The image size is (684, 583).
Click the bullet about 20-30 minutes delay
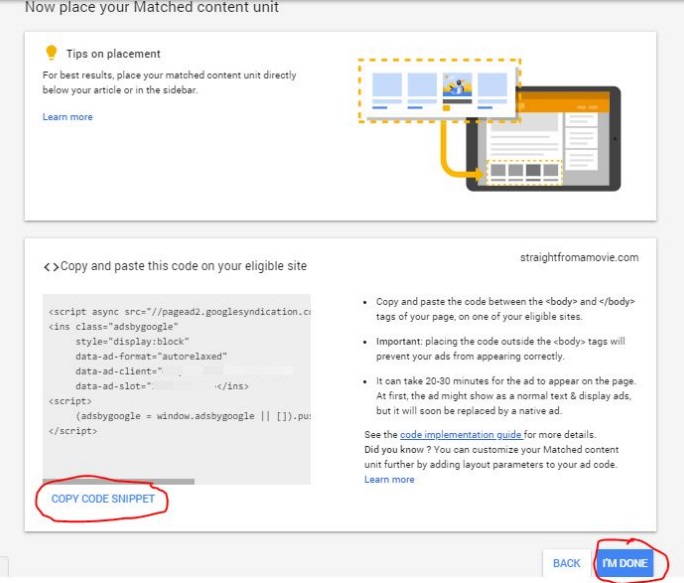[506, 396]
